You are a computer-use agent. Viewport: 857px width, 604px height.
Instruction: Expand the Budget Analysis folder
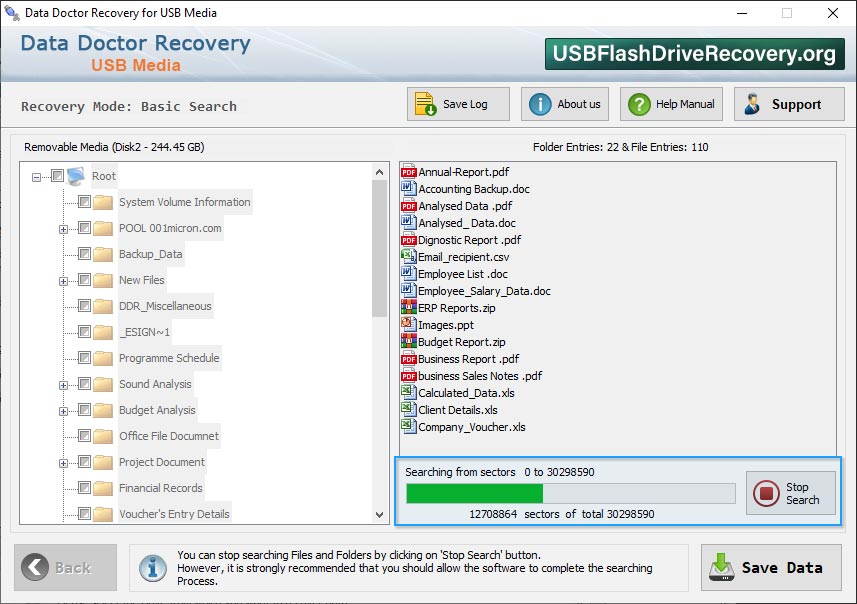click(x=63, y=411)
